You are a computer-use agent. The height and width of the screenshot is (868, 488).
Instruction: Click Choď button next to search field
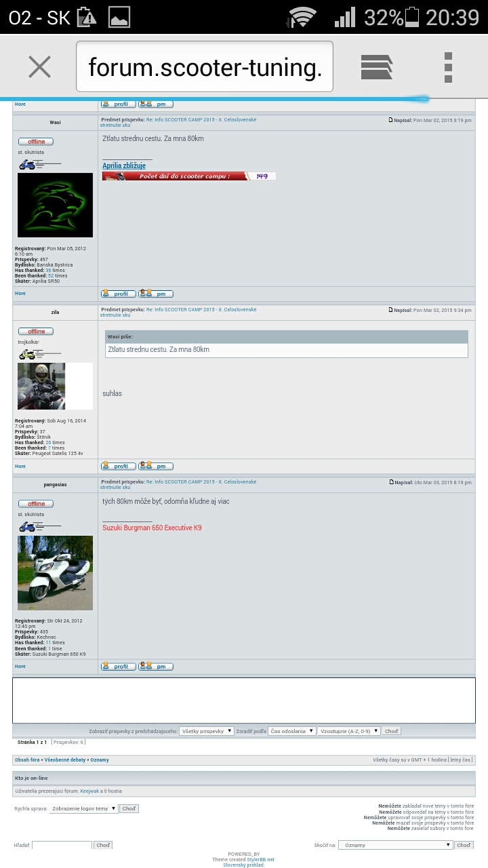[x=103, y=845]
